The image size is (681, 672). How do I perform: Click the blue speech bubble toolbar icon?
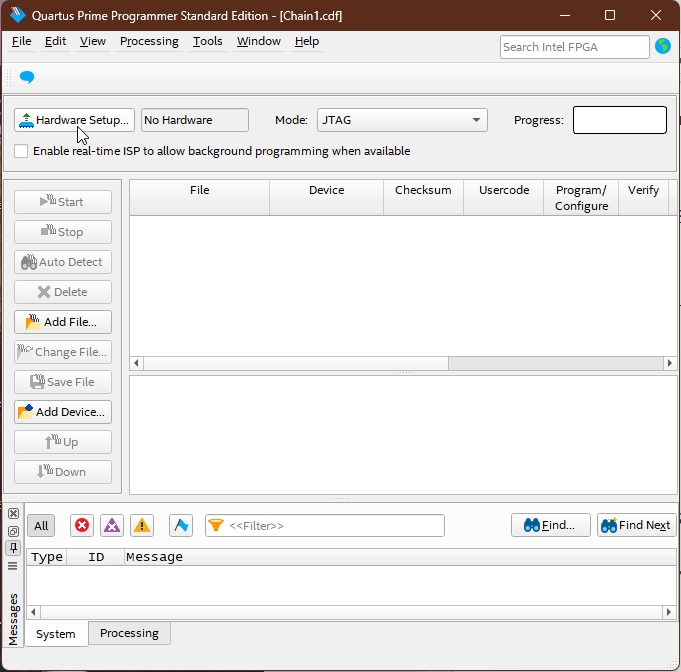[27, 77]
